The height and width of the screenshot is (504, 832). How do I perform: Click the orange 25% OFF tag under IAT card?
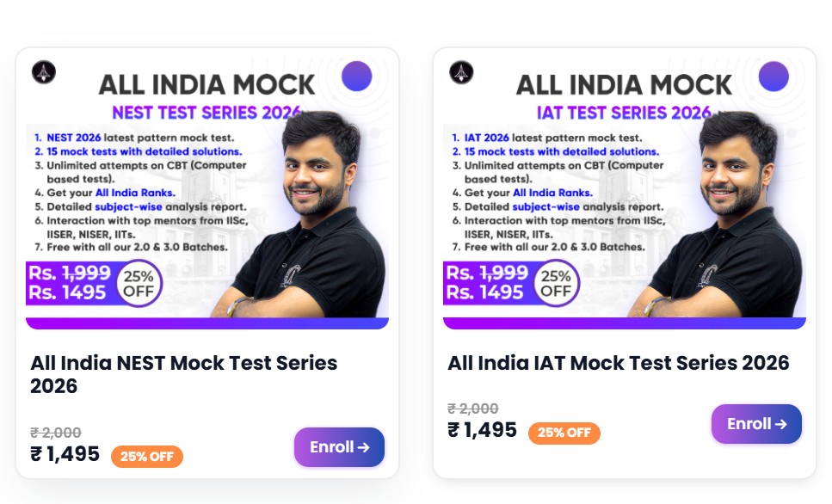564,433
